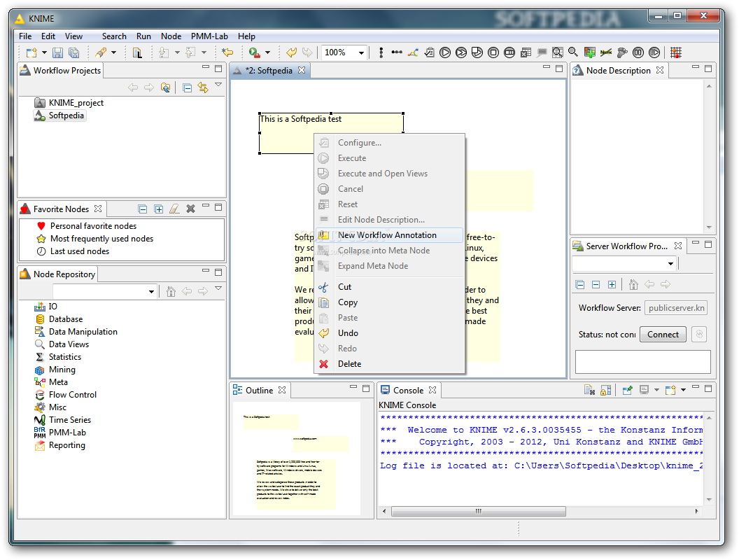
Task: Click the Run menu
Action: [143, 36]
